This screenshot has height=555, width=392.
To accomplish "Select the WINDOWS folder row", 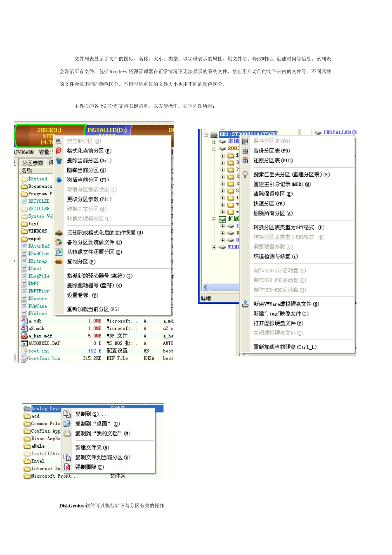I will coord(37,231).
